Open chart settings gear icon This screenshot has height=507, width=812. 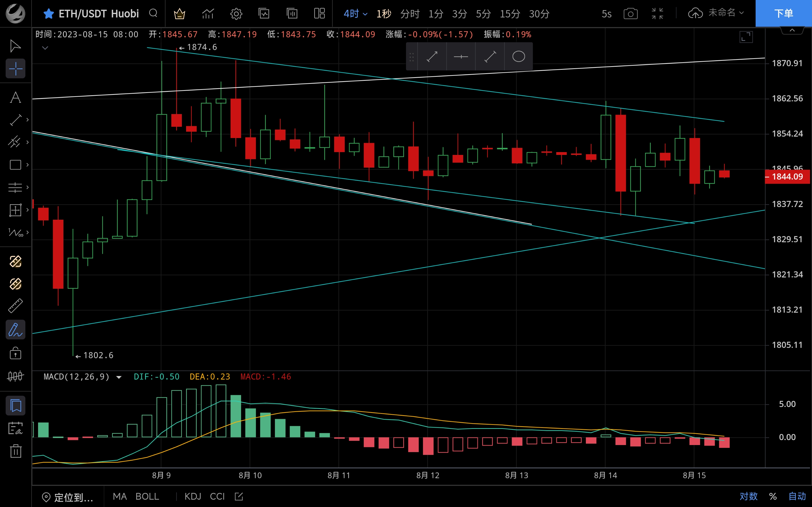[236, 14]
